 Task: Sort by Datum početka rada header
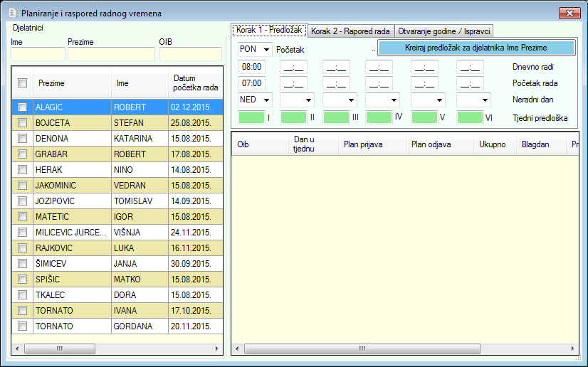tap(195, 83)
